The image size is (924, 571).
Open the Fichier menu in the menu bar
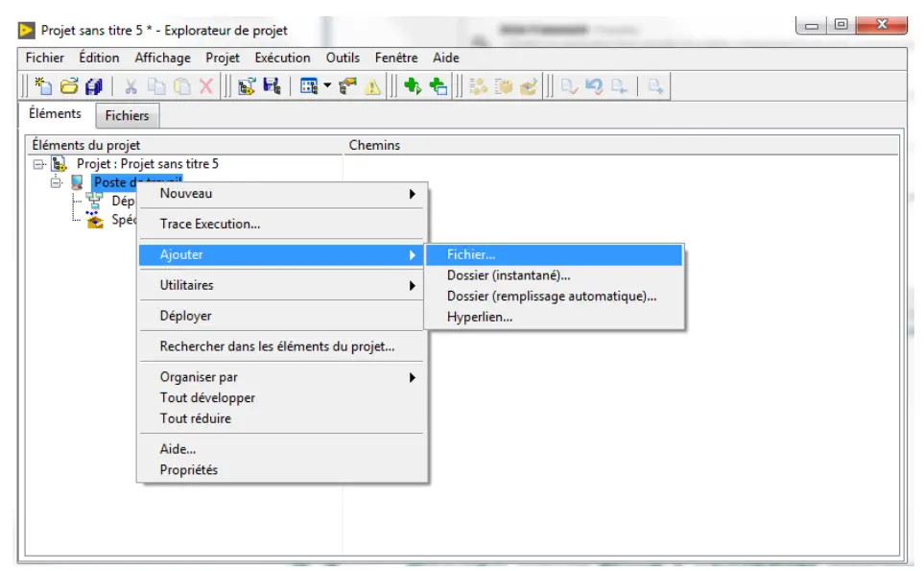click(45, 58)
